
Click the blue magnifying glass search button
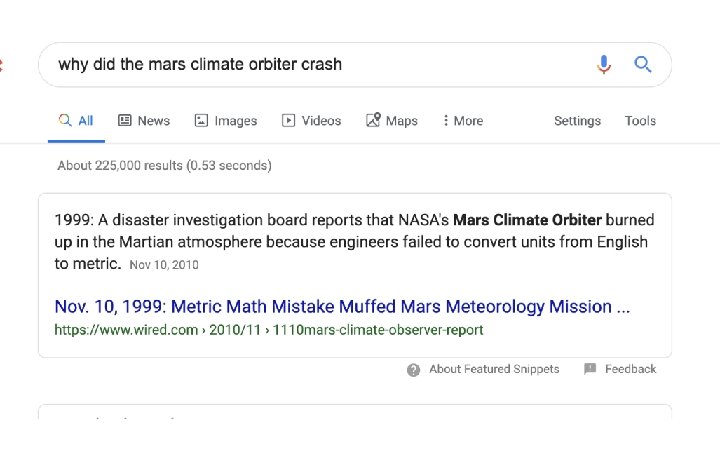643,65
